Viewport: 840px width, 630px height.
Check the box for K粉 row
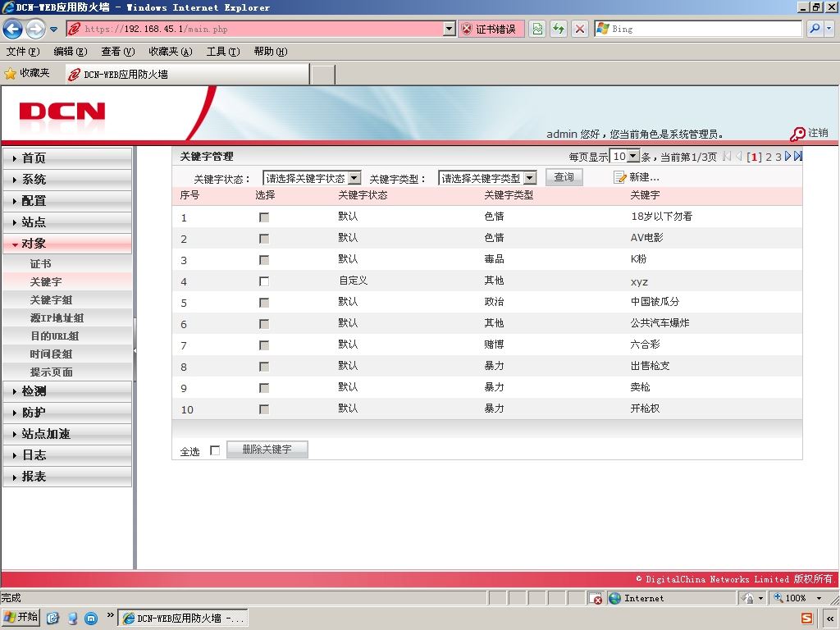pyautogui.click(x=264, y=260)
